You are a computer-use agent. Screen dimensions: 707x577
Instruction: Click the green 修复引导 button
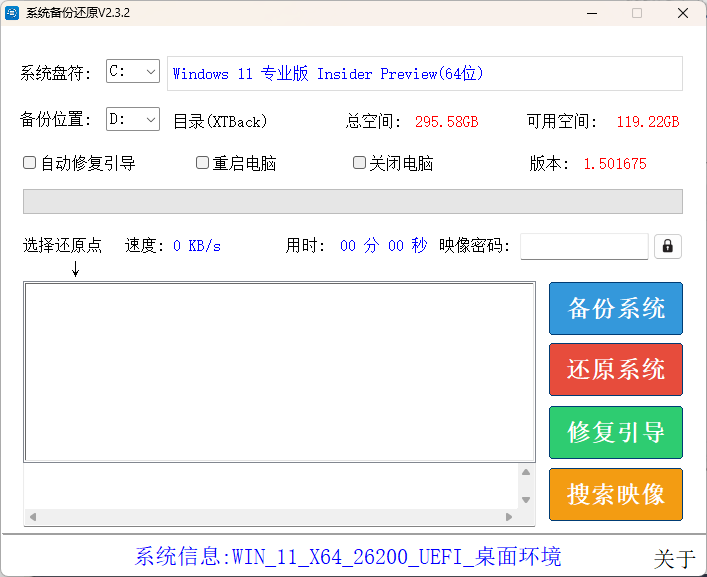(x=615, y=432)
